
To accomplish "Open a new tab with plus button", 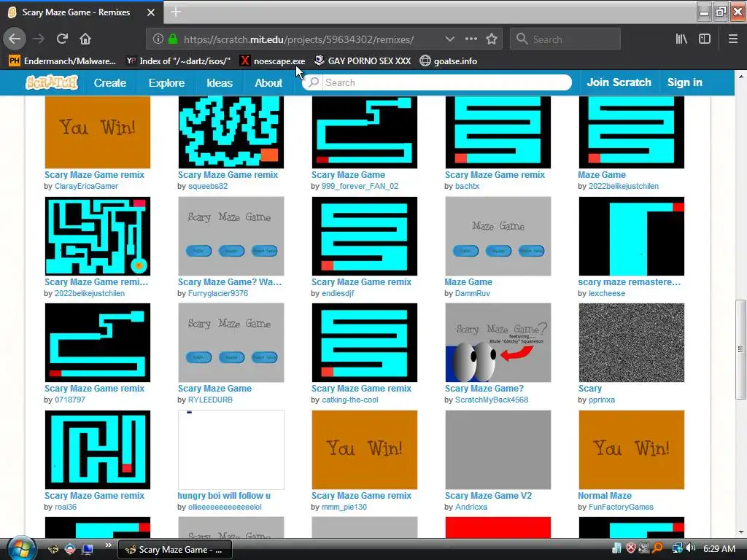I will click(x=176, y=12).
